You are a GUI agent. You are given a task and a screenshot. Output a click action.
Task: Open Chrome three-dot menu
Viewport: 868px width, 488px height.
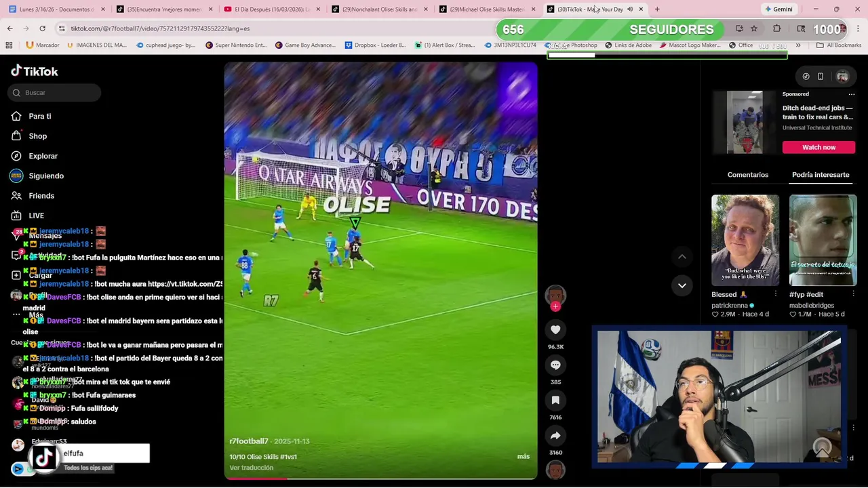(x=858, y=28)
